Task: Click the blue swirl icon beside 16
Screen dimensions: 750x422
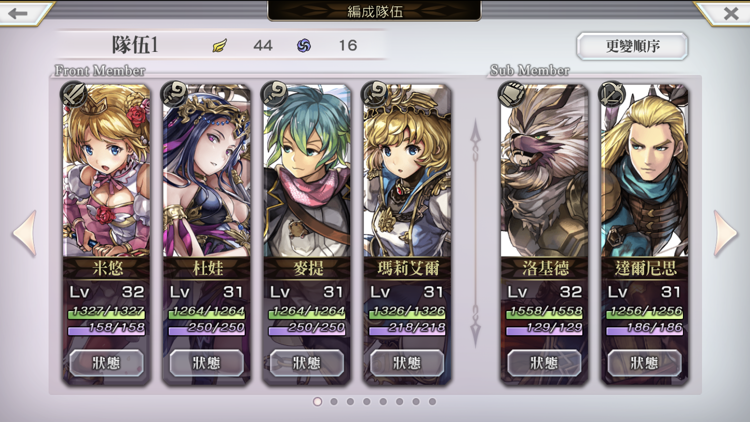Action: coord(304,45)
